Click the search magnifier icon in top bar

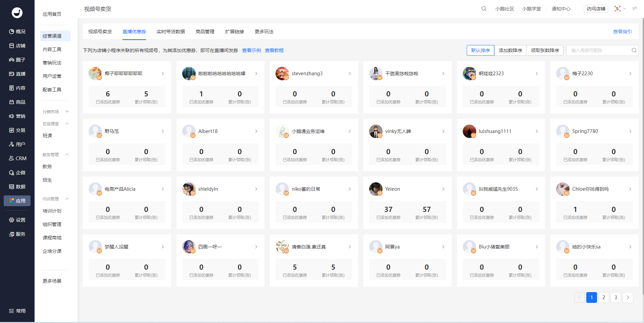tap(484, 9)
